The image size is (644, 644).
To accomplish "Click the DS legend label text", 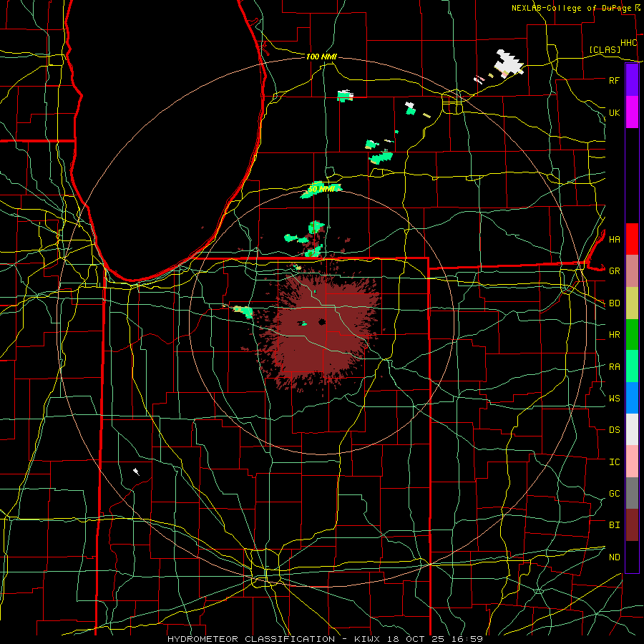I will coord(615,430).
